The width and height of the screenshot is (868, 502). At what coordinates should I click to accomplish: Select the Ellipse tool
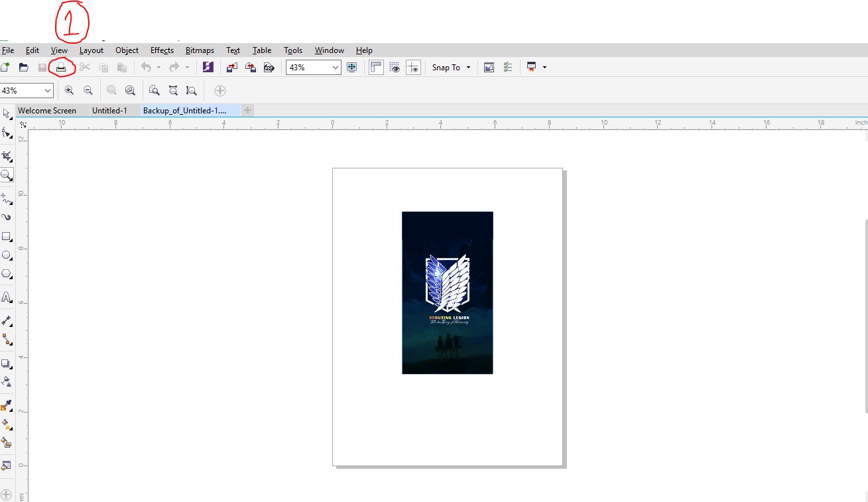coord(7,255)
